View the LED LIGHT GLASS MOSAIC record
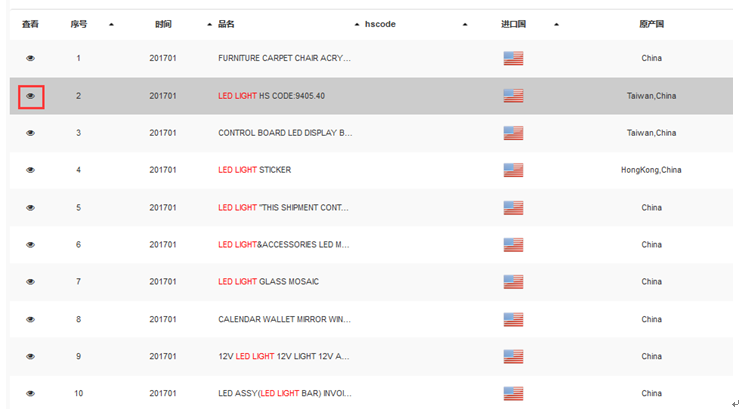The image size is (745, 412). click(30, 282)
